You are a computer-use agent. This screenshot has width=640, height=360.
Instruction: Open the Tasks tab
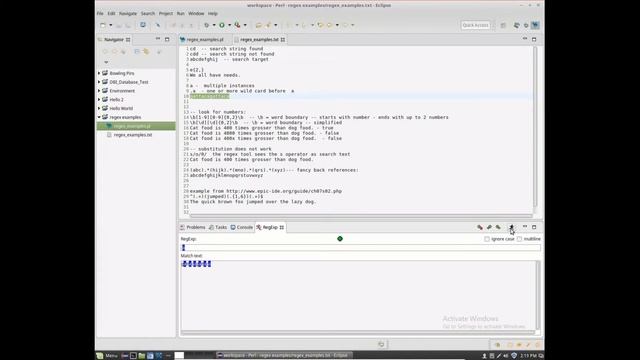click(218, 227)
